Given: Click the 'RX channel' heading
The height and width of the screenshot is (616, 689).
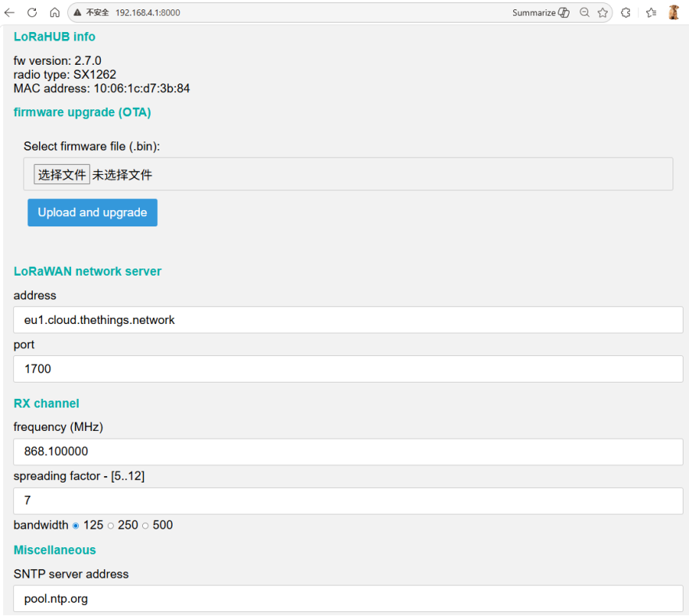Looking at the screenshot, I should pyautogui.click(x=47, y=404).
